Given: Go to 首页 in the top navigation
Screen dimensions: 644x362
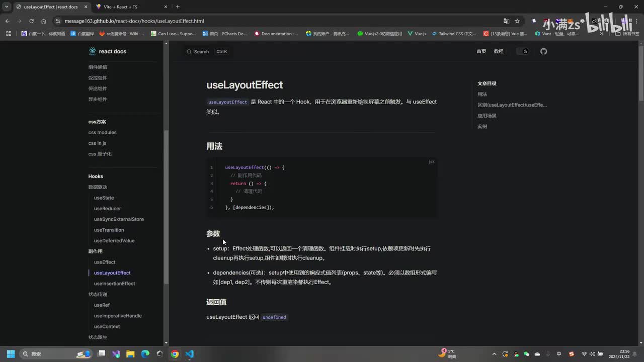Looking at the screenshot, I should click(481, 51).
